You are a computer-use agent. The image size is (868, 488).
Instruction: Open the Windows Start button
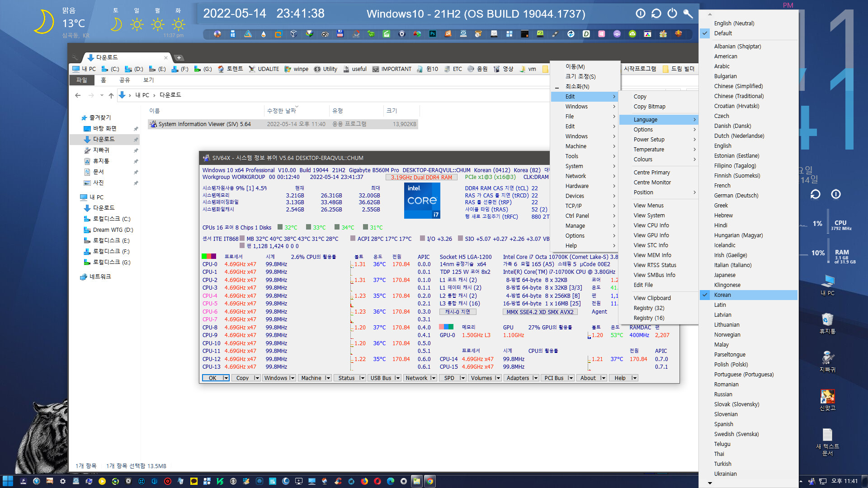click(x=8, y=481)
